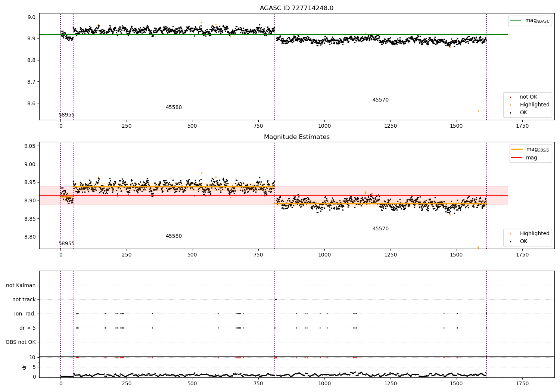
Task: Click the orange 'Highlighted' legend marker in top plot
Action: (510, 105)
